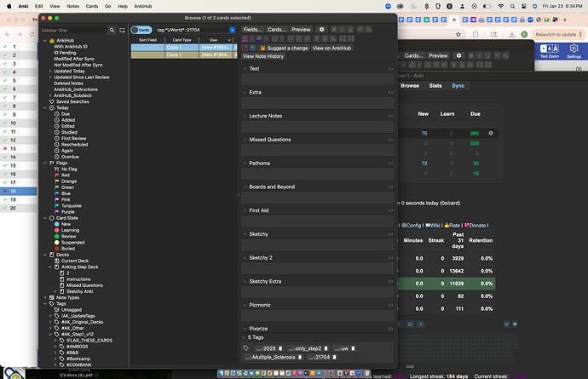Expand Updated Today in the sidebar
588x379 pixels.
(50, 71)
